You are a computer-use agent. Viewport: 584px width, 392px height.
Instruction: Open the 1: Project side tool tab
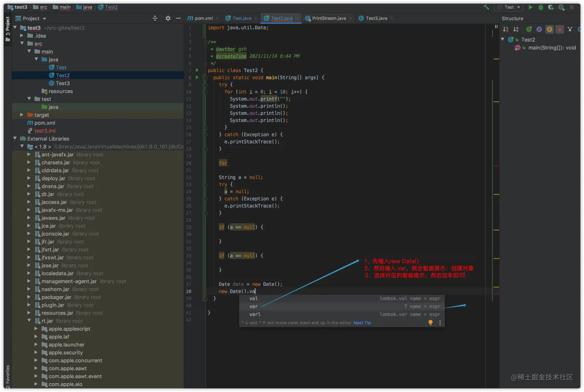[x=7, y=29]
